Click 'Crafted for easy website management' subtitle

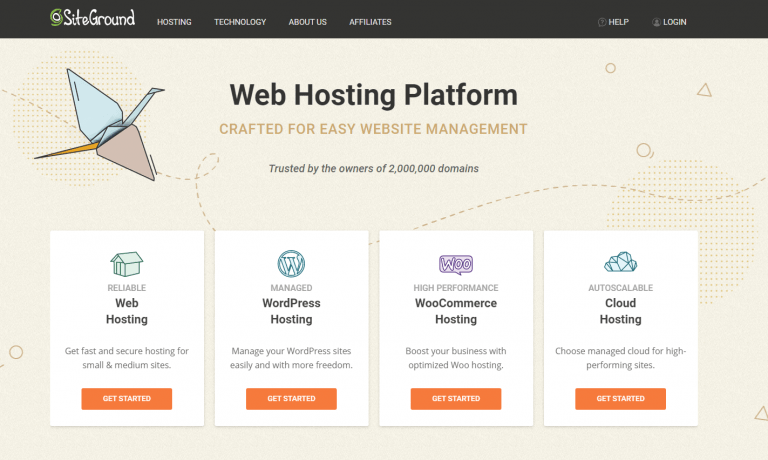point(373,129)
